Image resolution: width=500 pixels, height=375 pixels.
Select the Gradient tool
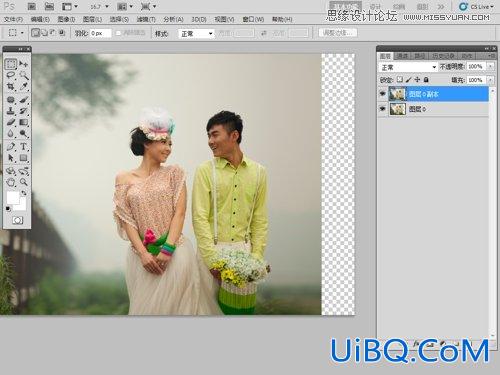23,122
